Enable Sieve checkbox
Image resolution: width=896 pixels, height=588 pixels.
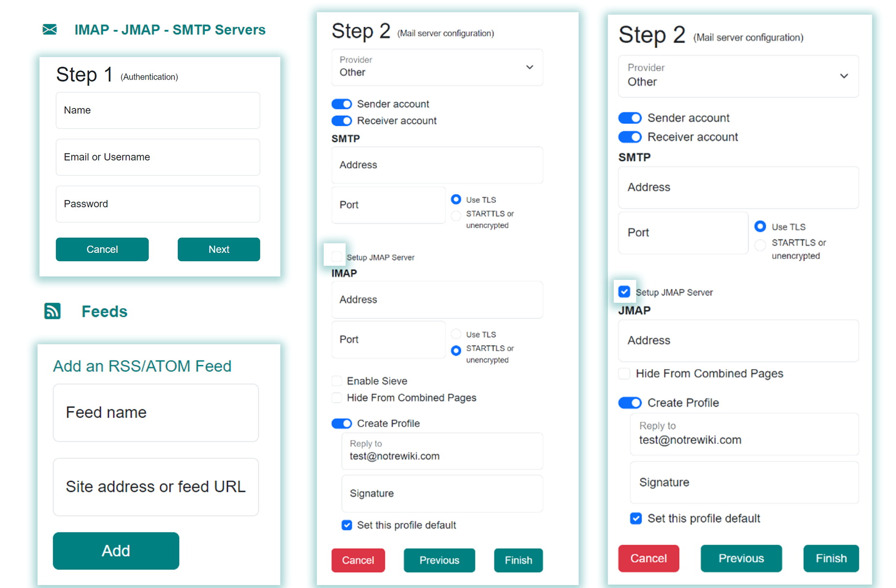336,381
